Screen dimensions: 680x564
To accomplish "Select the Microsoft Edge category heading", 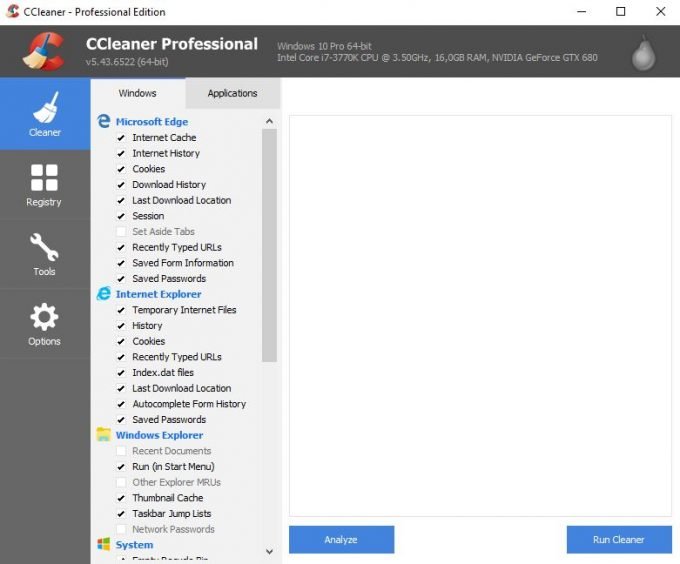I will 152,122.
